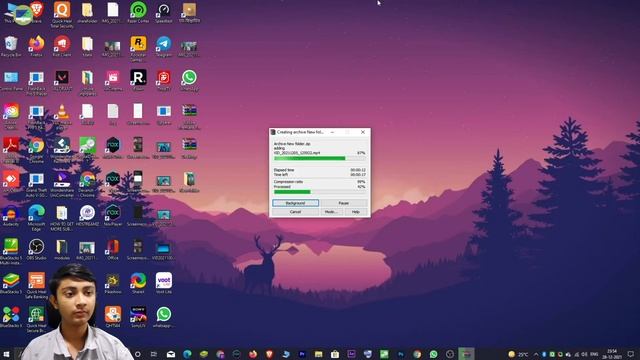Pause the archive creation
This screenshot has height=360, width=640.
(344, 203)
